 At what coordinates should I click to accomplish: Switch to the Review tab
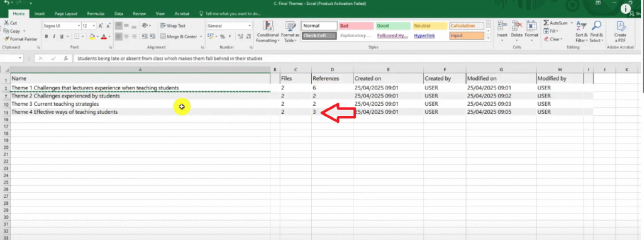[139, 14]
